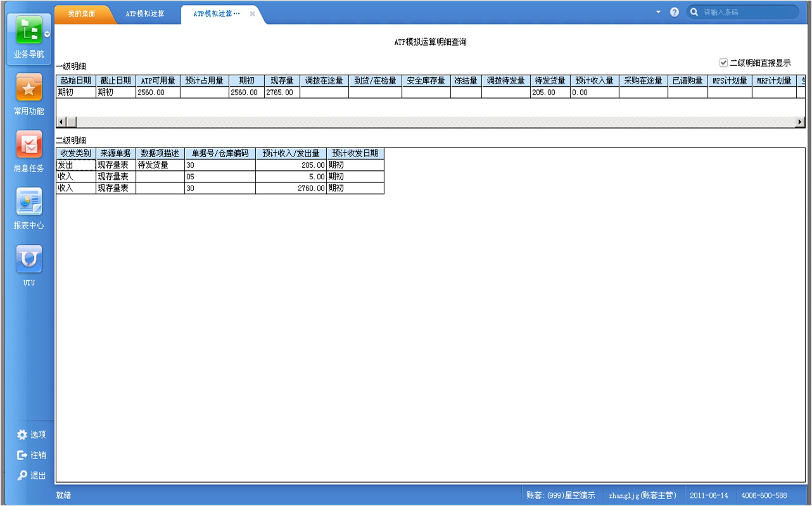Click the 注销 logout icon

23,455
